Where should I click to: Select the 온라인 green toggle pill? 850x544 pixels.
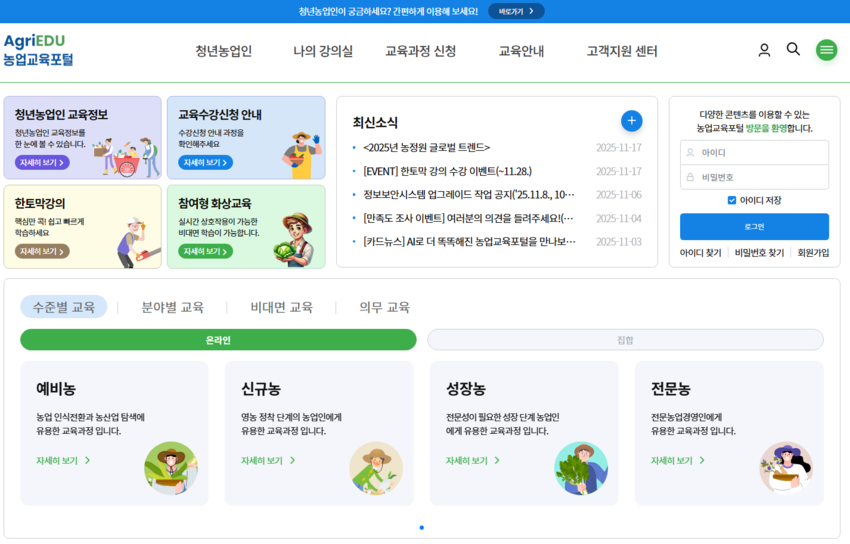pyautogui.click(x=218, y=340)
